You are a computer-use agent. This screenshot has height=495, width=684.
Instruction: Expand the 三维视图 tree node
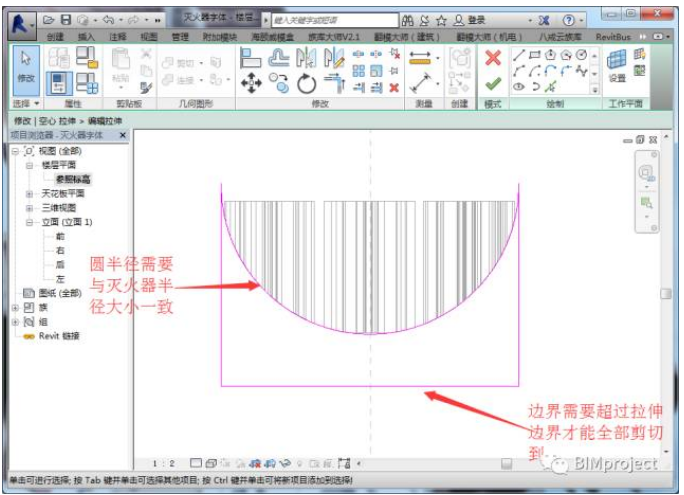pos(30,208)
